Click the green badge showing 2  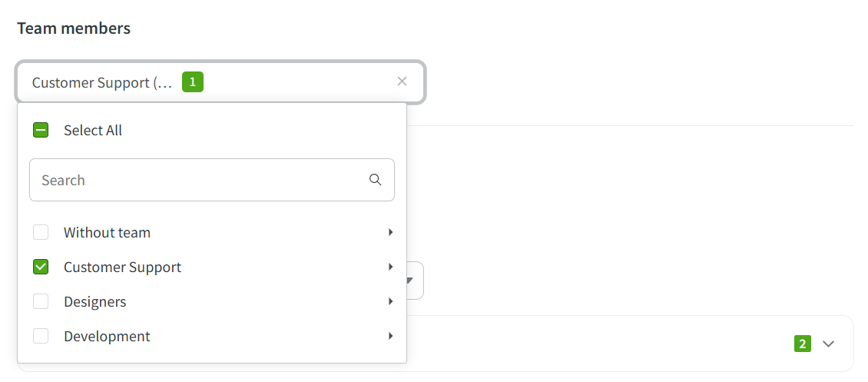pyautogui.click(x=803, y=344)
